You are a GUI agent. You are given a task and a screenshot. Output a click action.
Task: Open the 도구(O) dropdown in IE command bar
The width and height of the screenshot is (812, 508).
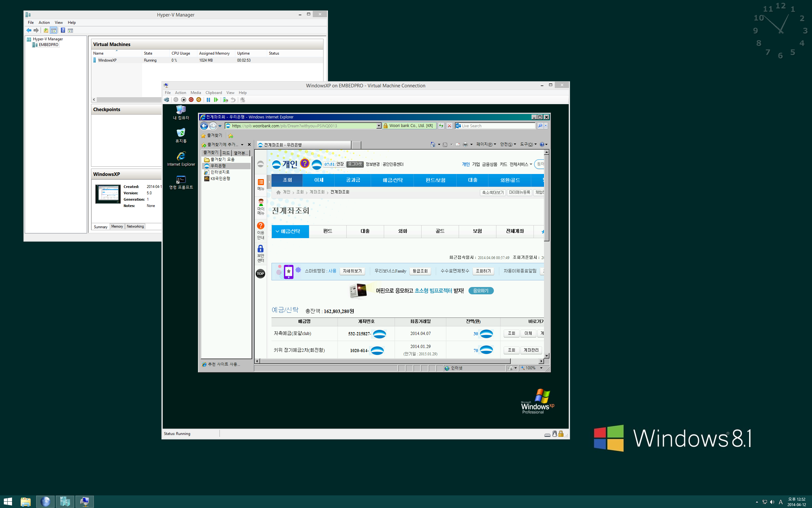(x=528, y=144)
